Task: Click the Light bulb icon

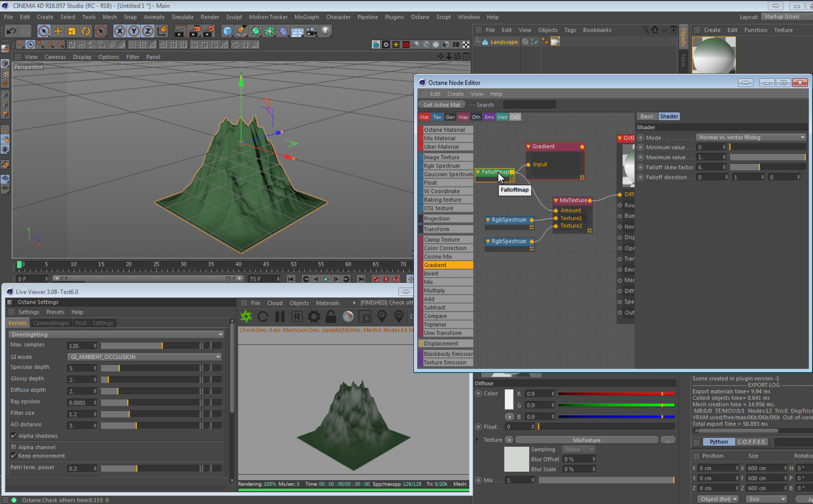Action: 326,31
